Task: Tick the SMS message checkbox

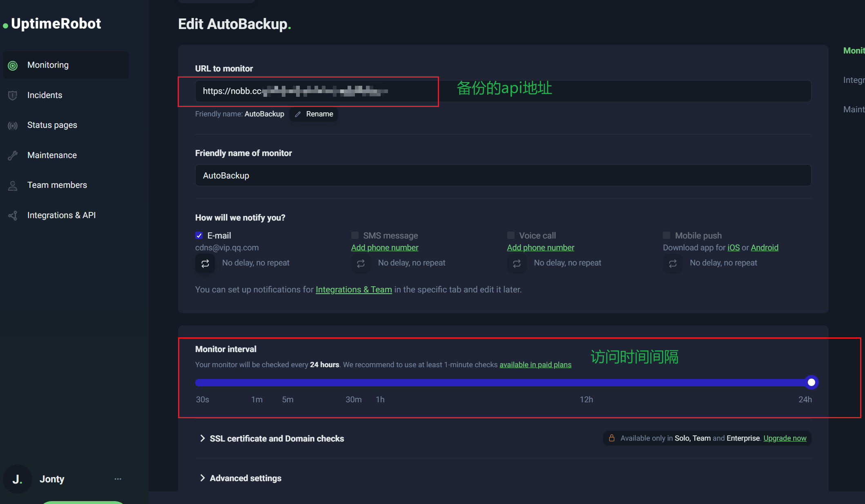Action: click(355, 235)
